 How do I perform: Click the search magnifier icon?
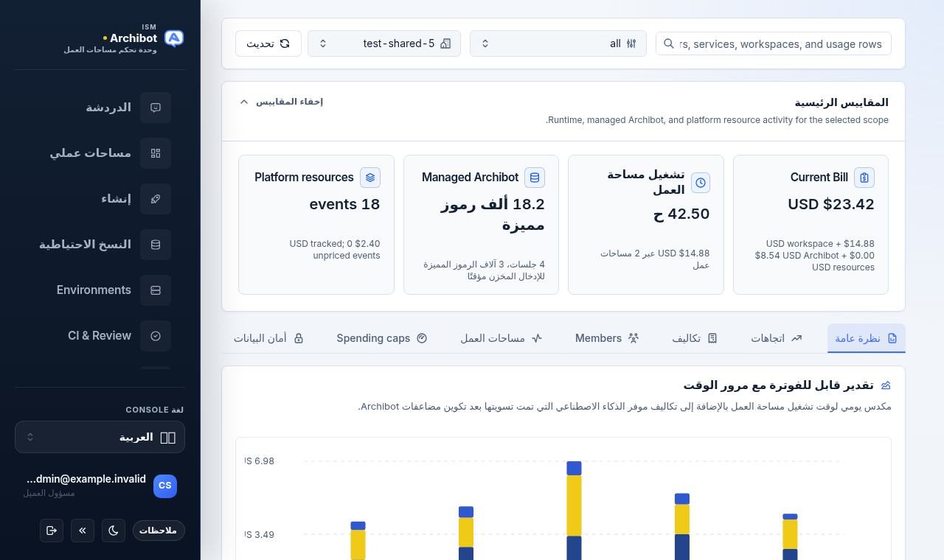click(x=669, y=43)
